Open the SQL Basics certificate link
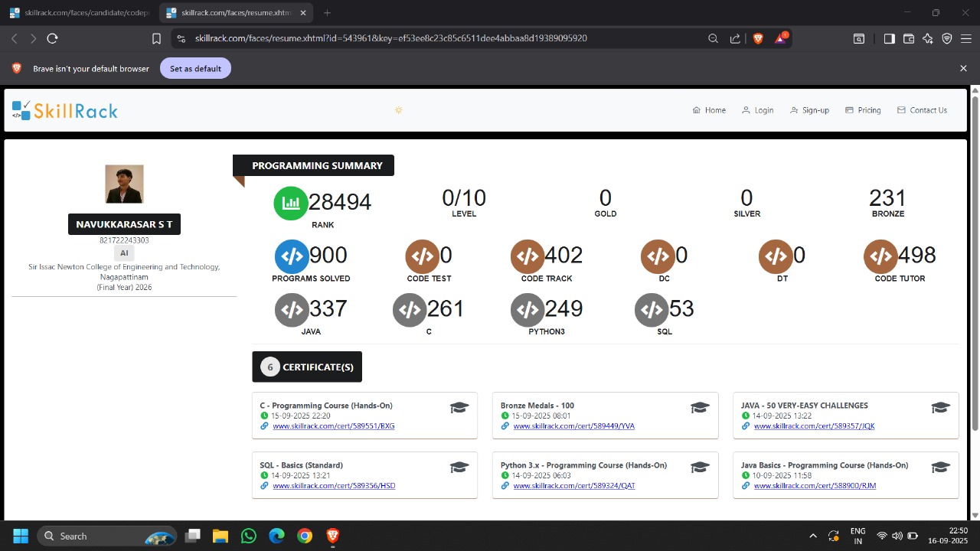This screenshot has width=980, height=551. click(334, 485)
